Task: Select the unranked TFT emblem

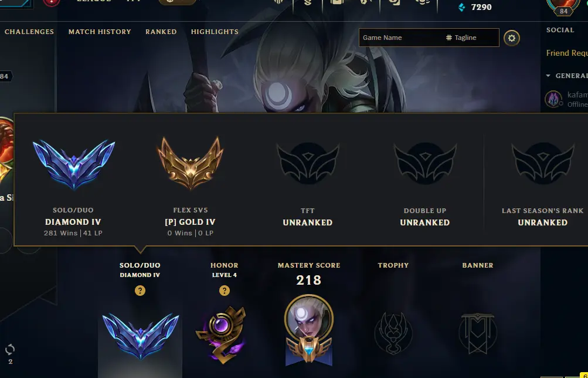Action: click(308, 163)
